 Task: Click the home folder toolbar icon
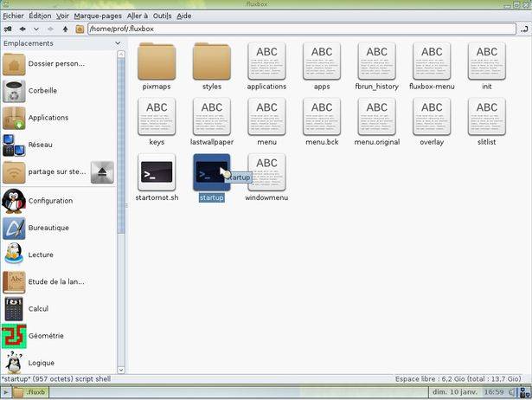point(80,29)
